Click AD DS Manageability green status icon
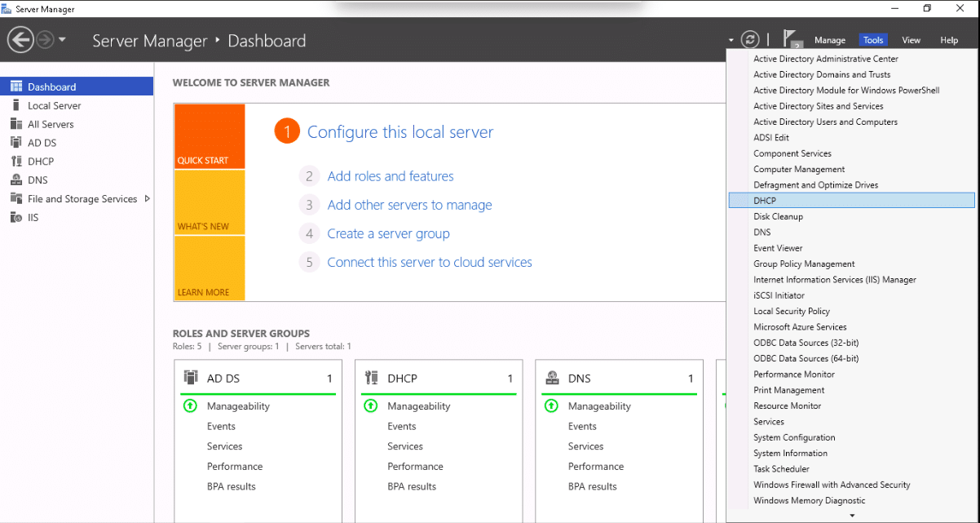This screenshot has width=980, height=523. click(190, 406)
